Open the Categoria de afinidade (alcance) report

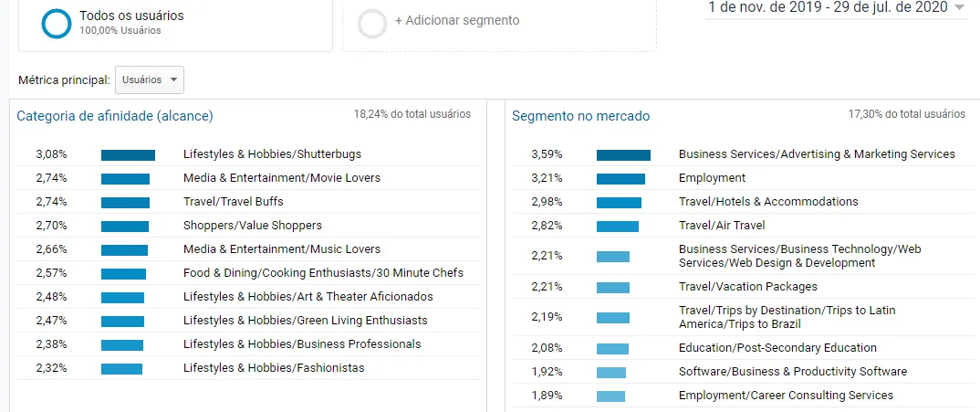coord(115,116)
